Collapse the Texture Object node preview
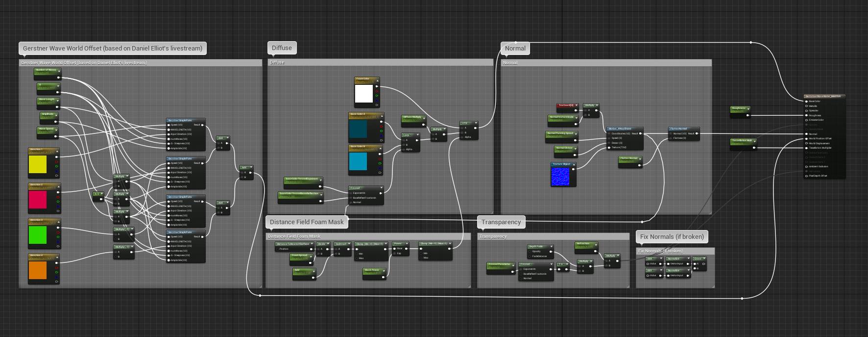Image resolution: width=868 pixels, height=337 pixels. pos(574,165)
